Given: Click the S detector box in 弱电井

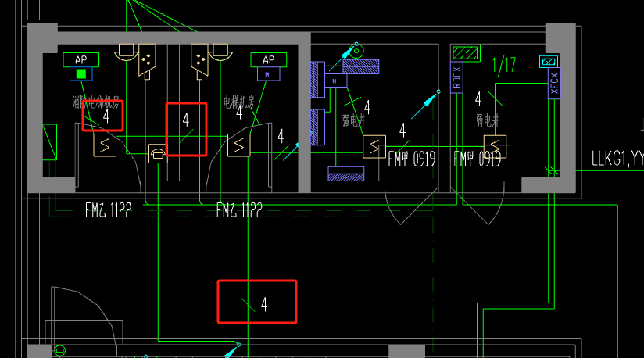Looking at the screenshot, I should point(495,147).
